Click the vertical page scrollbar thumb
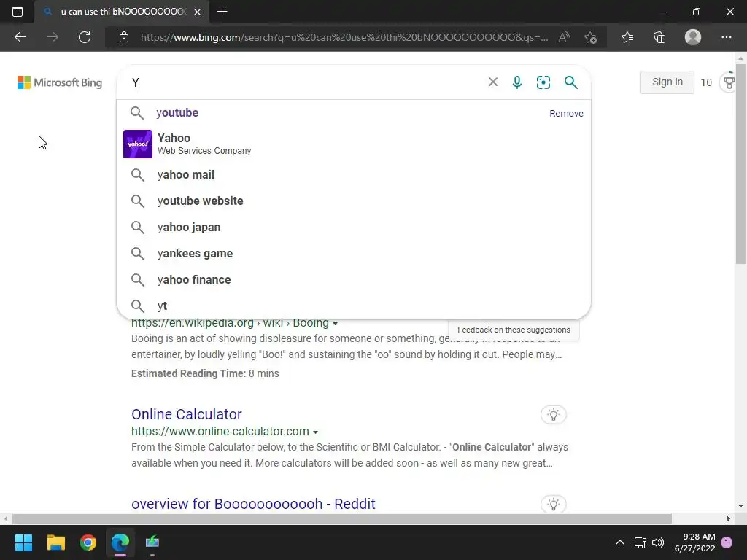747x560 pixels. click(740, 163)
